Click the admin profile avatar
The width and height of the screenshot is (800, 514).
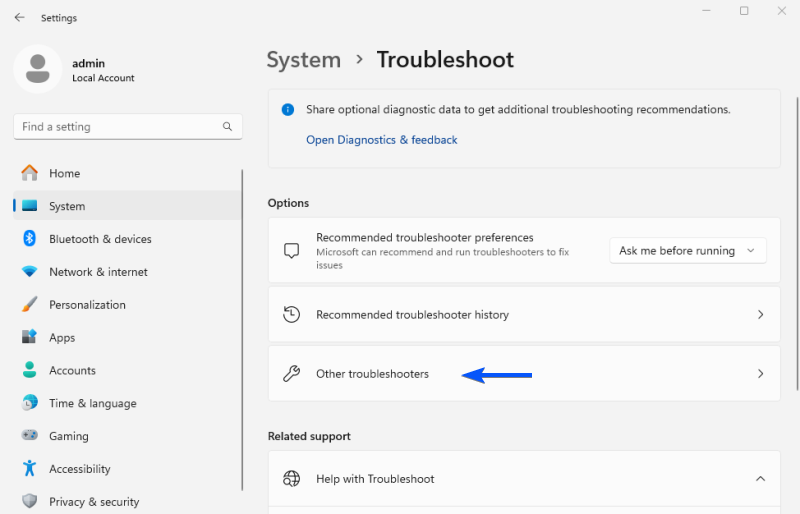pos(38,69)
